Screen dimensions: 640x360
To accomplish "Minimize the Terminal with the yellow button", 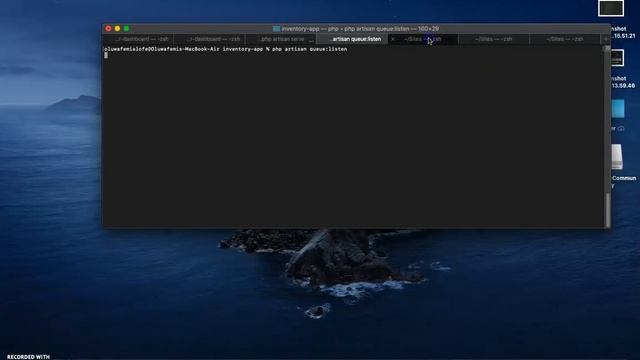I will [117, 29].
